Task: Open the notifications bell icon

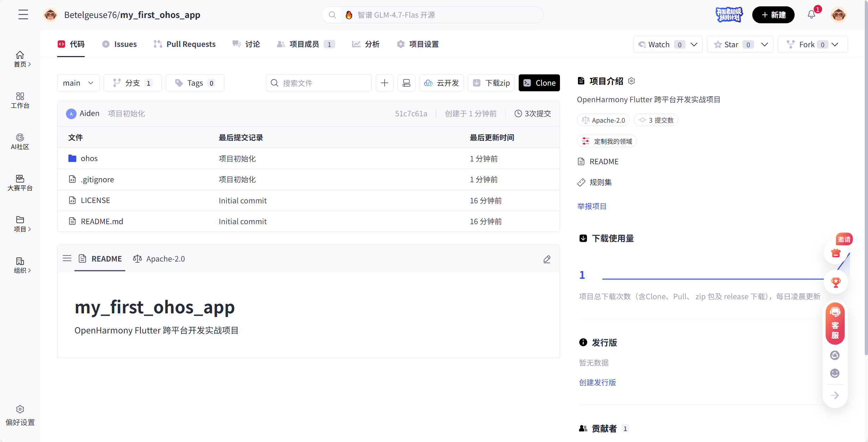Action: point(812,14)
